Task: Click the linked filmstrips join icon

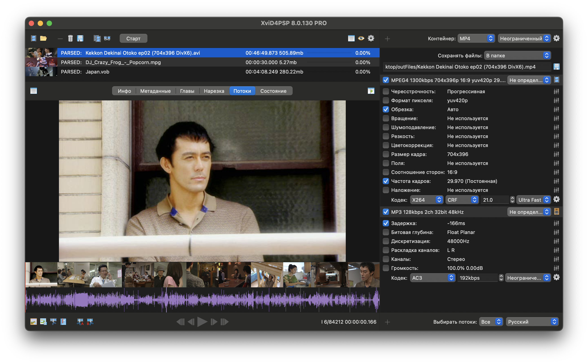Action: pyautogui.click(x=107, y=38)
